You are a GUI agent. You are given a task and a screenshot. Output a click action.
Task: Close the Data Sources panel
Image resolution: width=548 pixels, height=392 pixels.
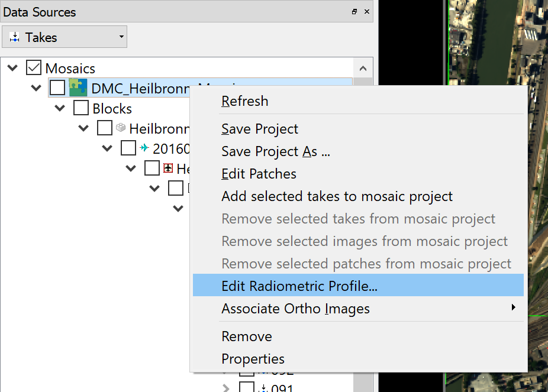pos(367,12)
